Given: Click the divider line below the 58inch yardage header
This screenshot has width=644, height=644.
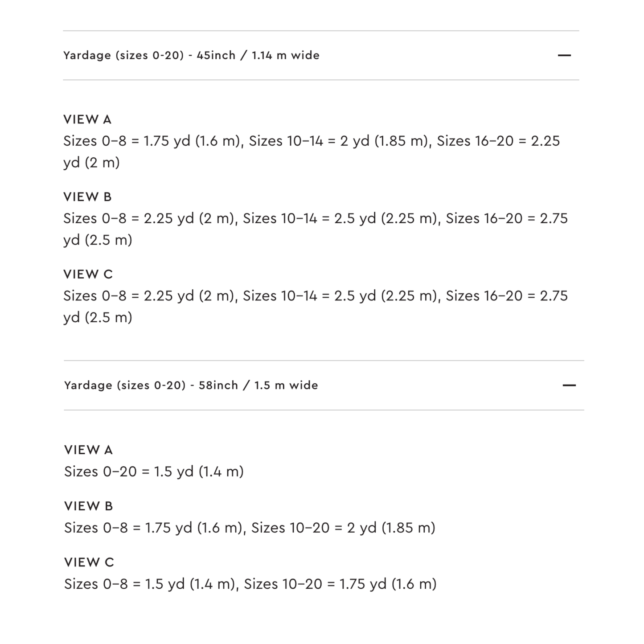Looking at the screenshot, I should 324,410.
